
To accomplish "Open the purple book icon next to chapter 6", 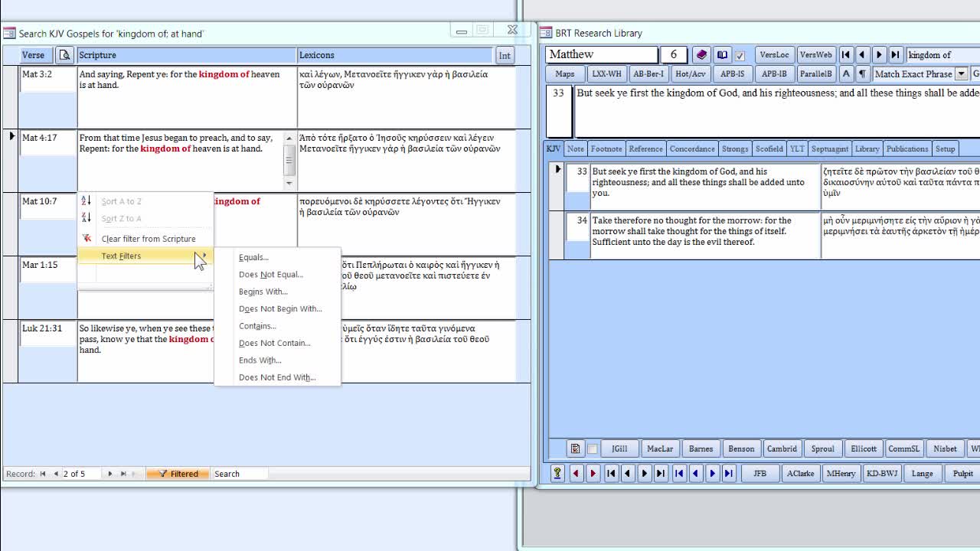I will (x=701, y=55).
